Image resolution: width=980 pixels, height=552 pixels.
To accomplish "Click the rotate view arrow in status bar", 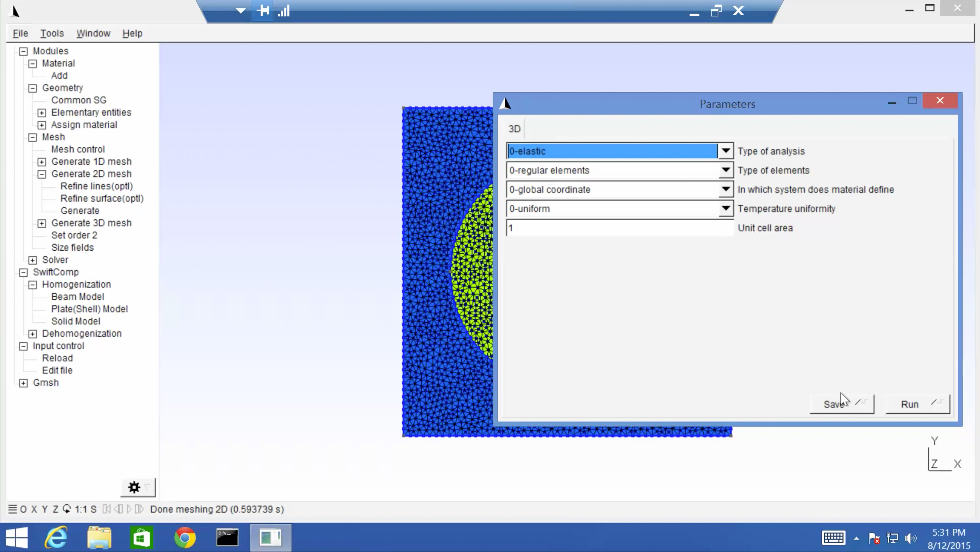I will 66,509.
